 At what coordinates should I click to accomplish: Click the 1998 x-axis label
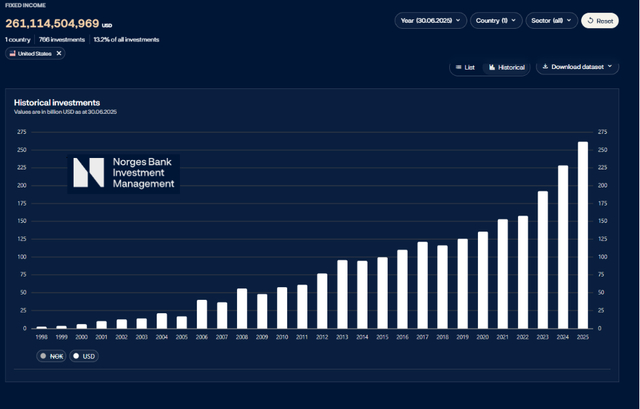[41, 337]
